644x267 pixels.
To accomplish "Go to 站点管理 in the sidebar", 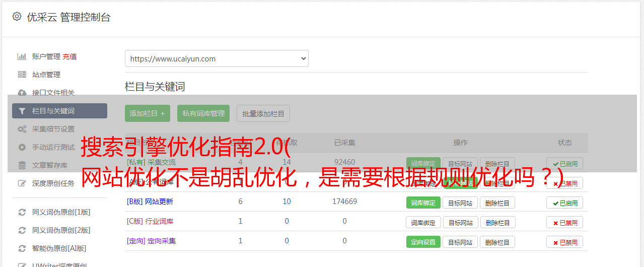I will [46, 75].
